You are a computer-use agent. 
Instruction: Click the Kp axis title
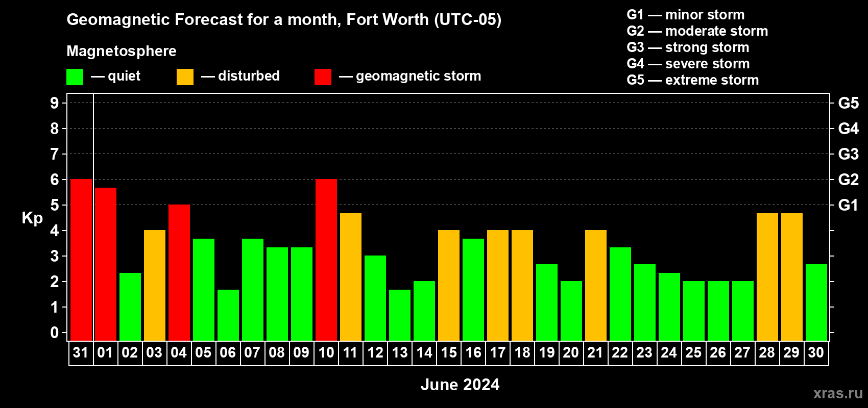32,218
